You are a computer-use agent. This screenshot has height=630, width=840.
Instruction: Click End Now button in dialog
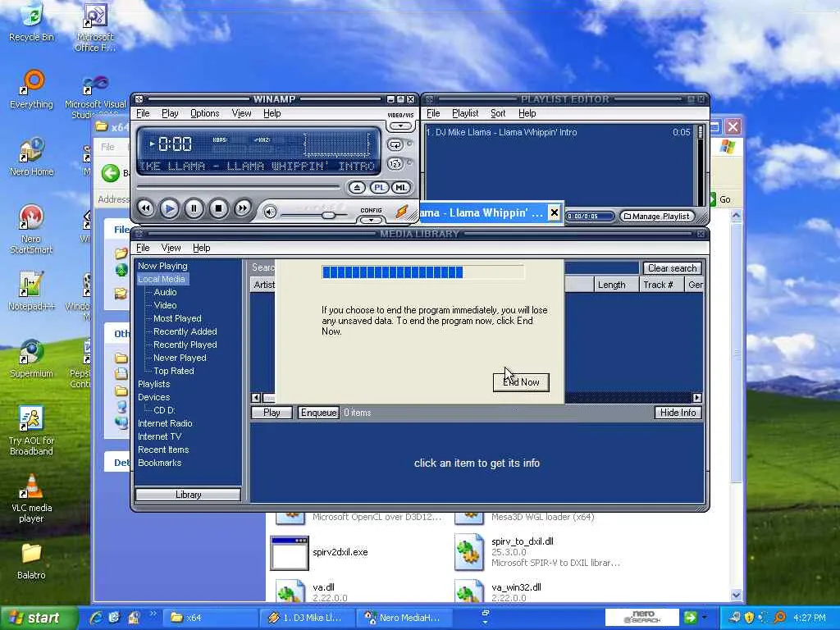(521, 382)
